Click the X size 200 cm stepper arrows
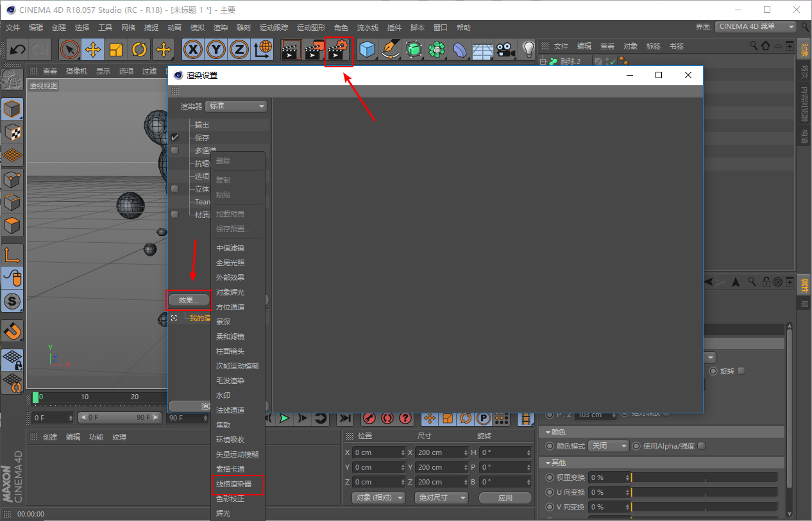This screenshot has height=521, width=812. point(466,452)
